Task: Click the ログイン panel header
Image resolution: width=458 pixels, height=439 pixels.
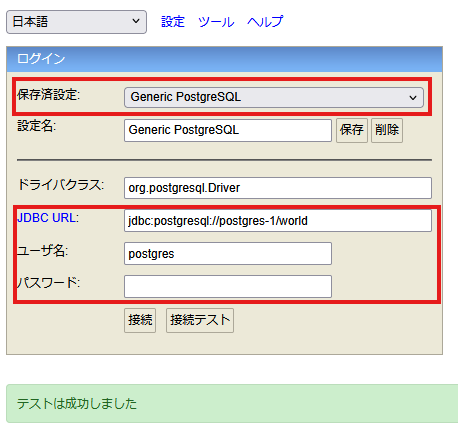Action: pyautogui.click(x=224, y=59)
